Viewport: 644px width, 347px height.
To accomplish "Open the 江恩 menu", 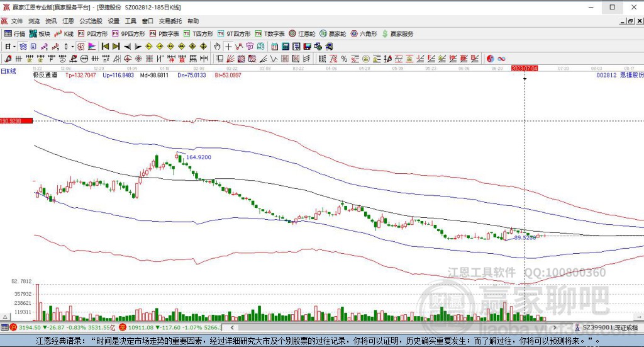I will point(68,21).
